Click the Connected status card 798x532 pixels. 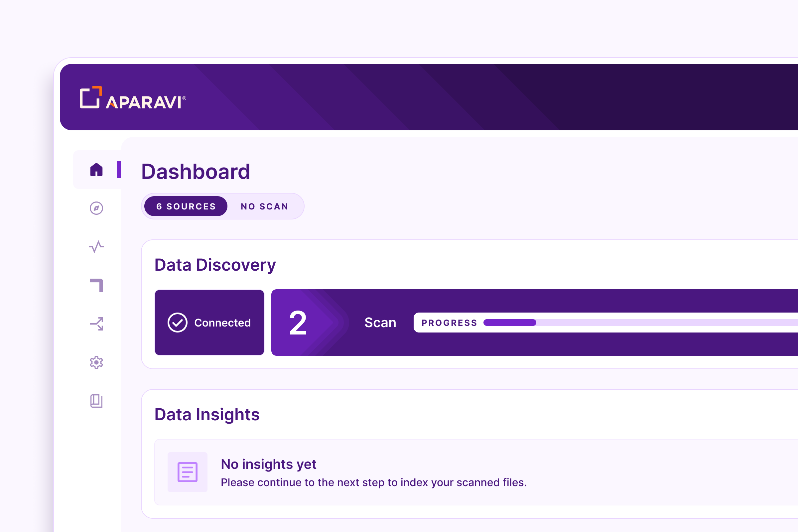pyautogui.click(x=209, y=322)
